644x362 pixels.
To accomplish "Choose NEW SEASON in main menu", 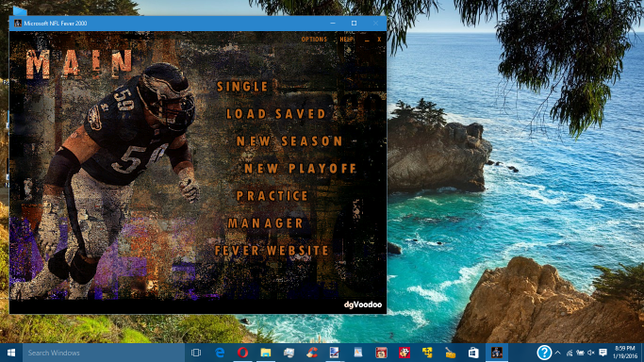I will (x=289, y=141).
